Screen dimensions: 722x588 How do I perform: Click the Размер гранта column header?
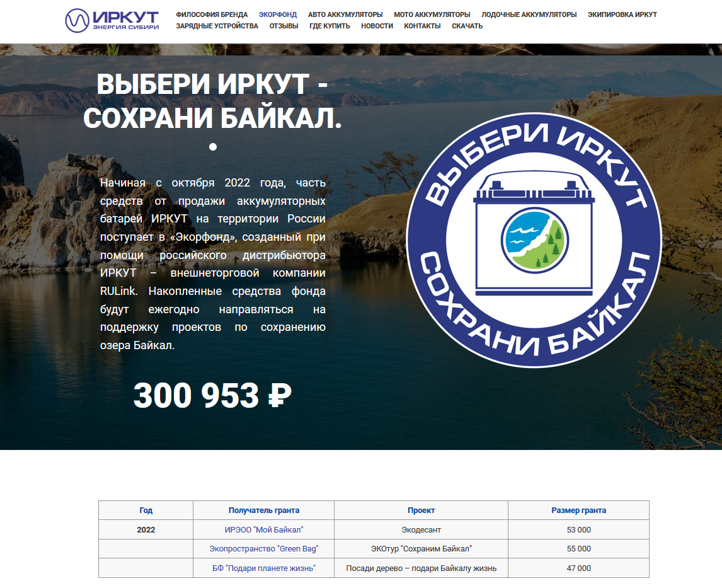(579, 510)
